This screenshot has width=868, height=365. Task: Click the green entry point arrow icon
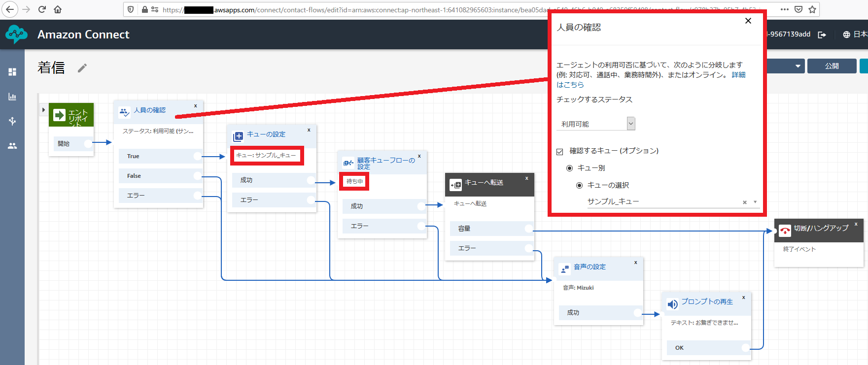[59, 115]
